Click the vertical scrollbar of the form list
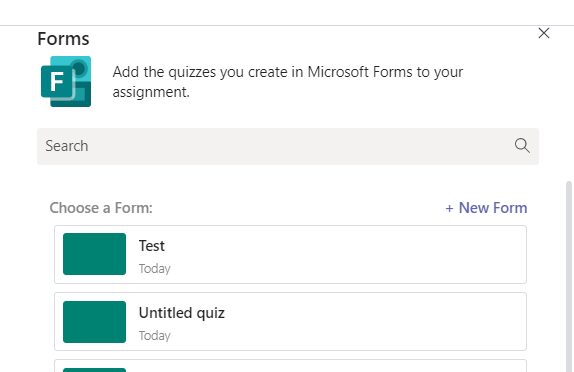 tap(569, 276)
